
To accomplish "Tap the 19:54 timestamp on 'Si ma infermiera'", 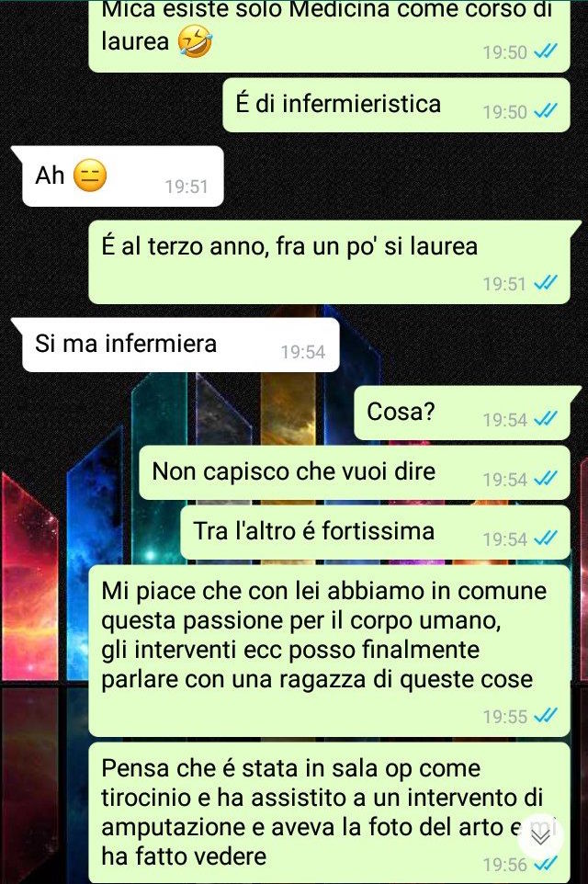I will (x=303, y=352).
